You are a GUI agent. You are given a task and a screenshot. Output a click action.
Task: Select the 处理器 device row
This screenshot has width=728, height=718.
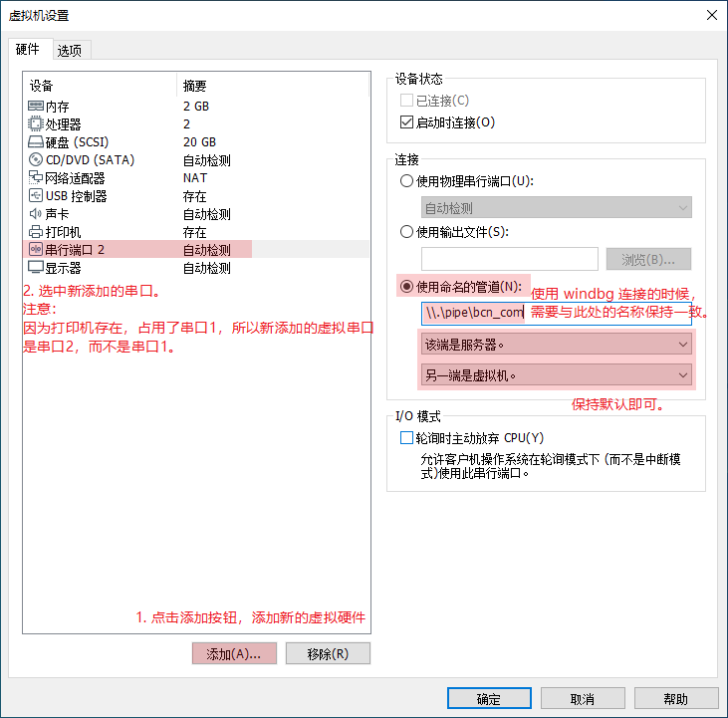(x=196, y=123)
